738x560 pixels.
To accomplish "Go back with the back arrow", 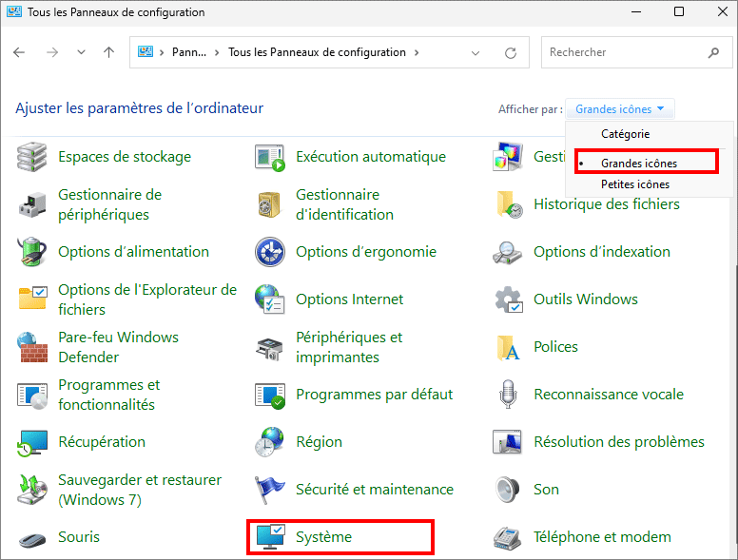I will [19, 52].
